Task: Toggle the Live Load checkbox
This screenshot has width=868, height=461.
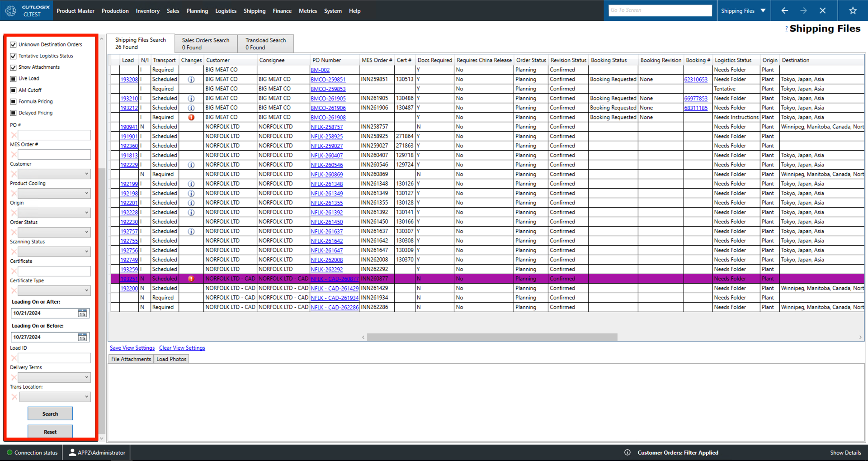Action: coord(13,79)
